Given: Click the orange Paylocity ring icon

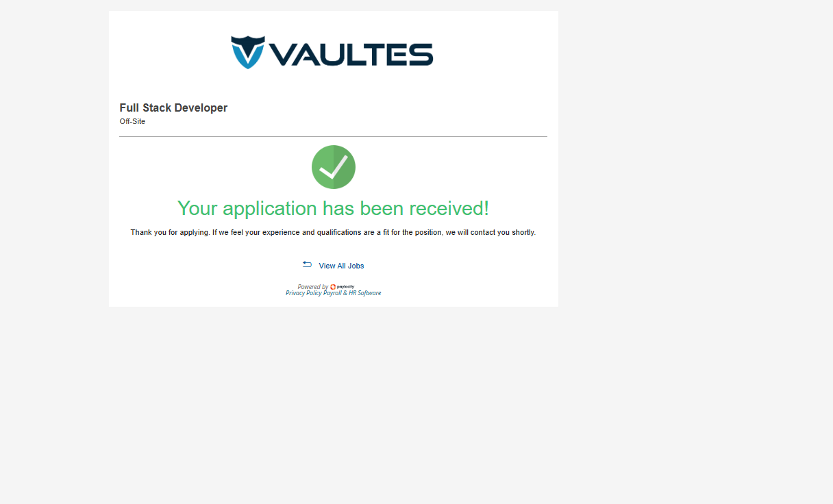Looking at the screenshot, I should (333, 287).
